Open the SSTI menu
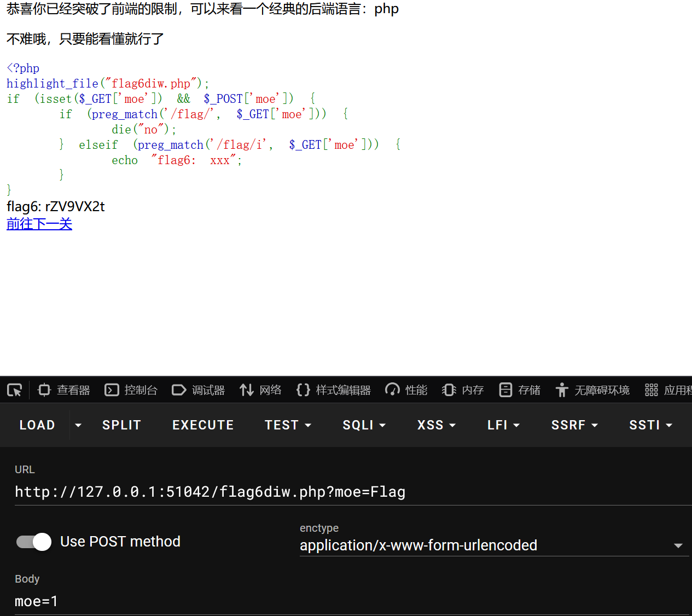Screen dimensions: 692x616 (x=650, y=425)
